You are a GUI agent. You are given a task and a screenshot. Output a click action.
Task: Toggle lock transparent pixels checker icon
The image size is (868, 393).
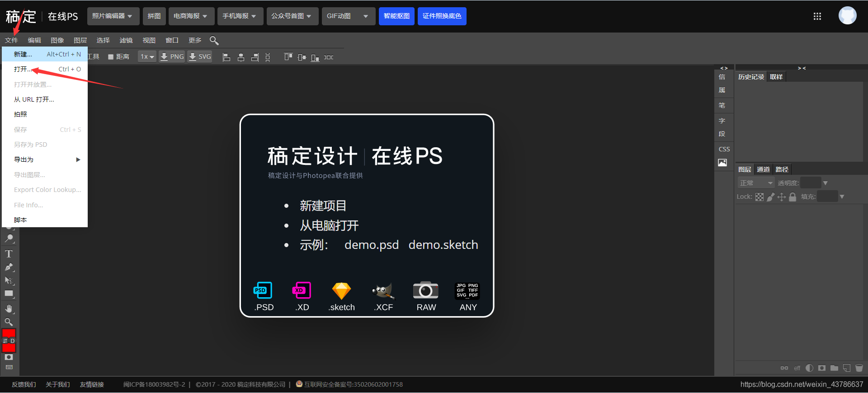[x=759, y=197]
